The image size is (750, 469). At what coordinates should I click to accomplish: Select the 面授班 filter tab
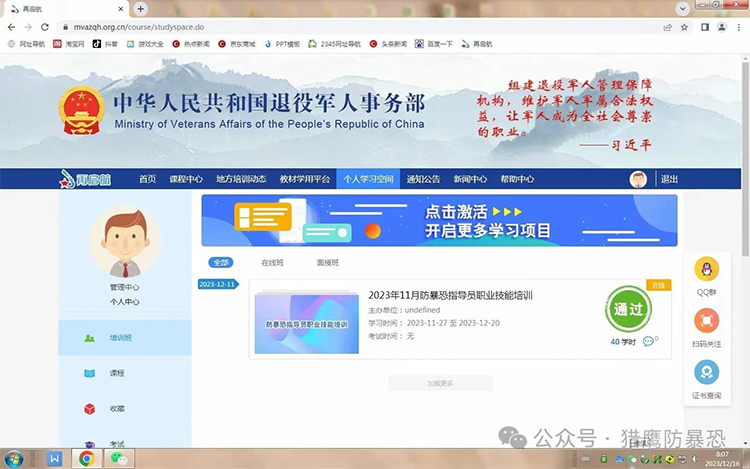[328, 262]
